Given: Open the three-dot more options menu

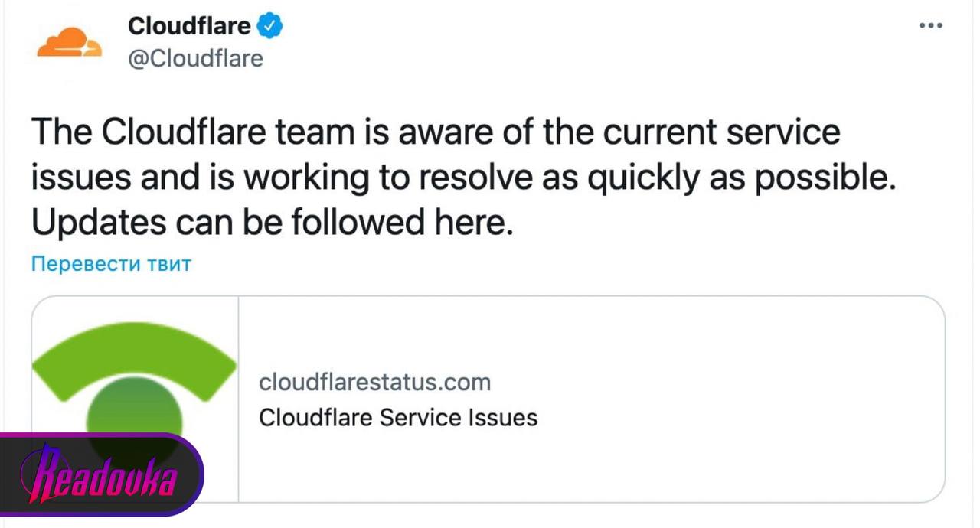Looking at the screenshot, I should pyautogui.click(x=930, y=25).
